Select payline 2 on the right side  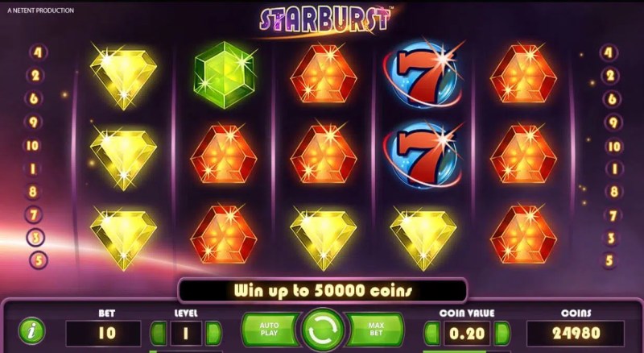pyautogui.click(x=610, y=76)
